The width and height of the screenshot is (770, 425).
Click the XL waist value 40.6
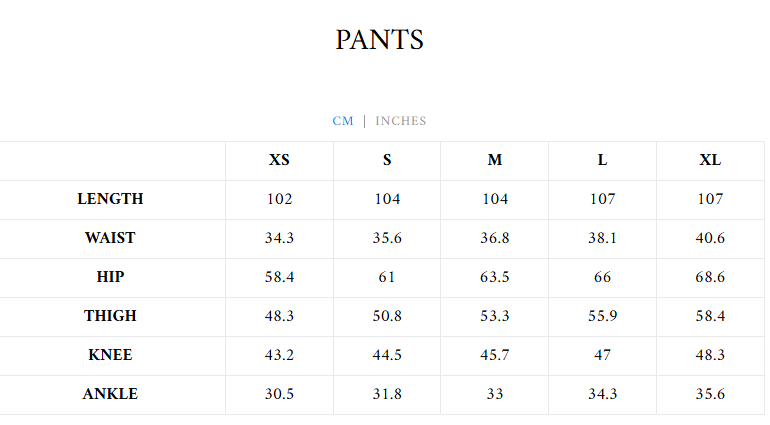[x=710, y=238]
